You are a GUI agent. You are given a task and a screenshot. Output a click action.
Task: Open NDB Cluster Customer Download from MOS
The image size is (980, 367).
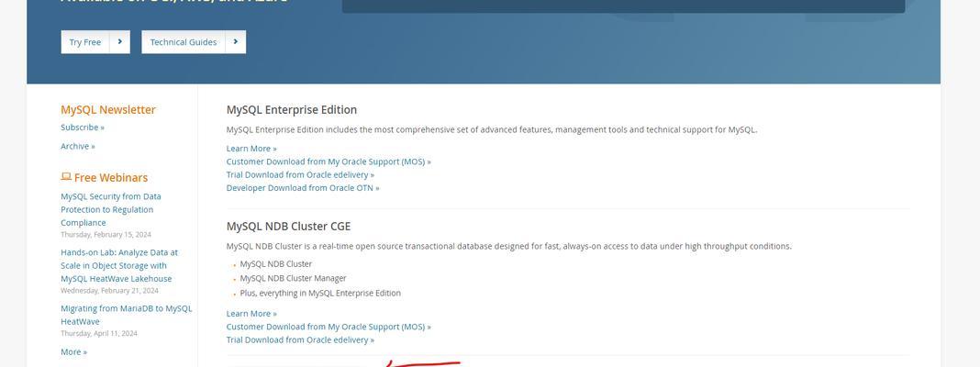(329, 327)
